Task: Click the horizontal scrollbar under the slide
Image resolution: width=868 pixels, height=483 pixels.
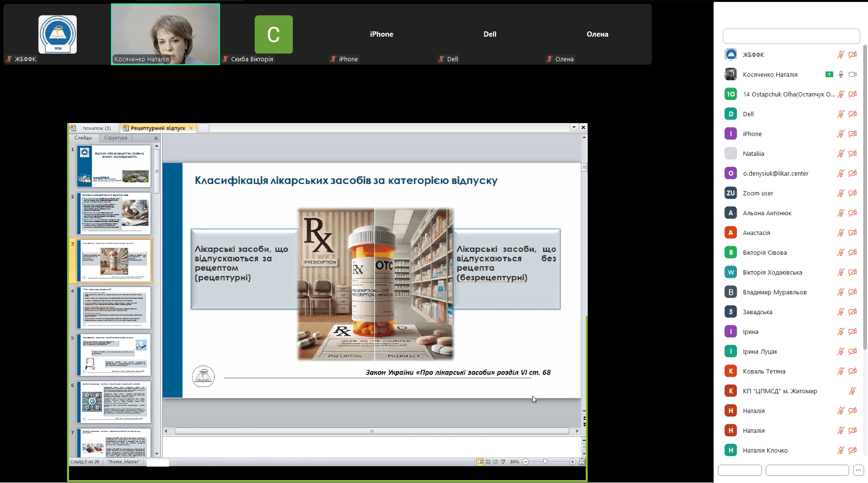Action: point(372,431)
